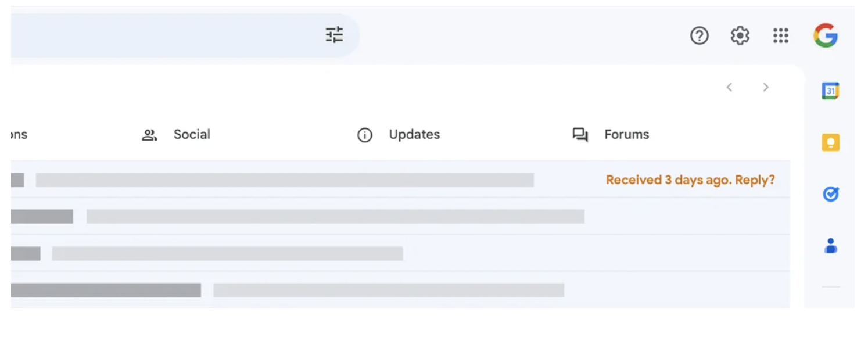Open the third email in the list
Screen dimensions: 868x337
[x=227, y=253]
